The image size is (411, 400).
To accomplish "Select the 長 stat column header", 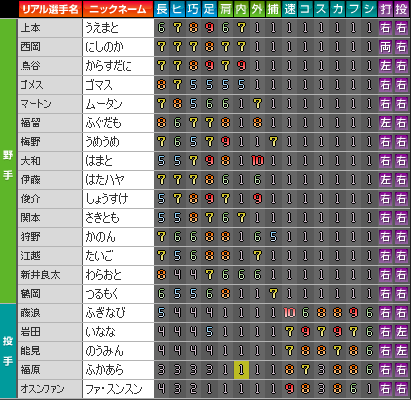I will coord(162,9).
